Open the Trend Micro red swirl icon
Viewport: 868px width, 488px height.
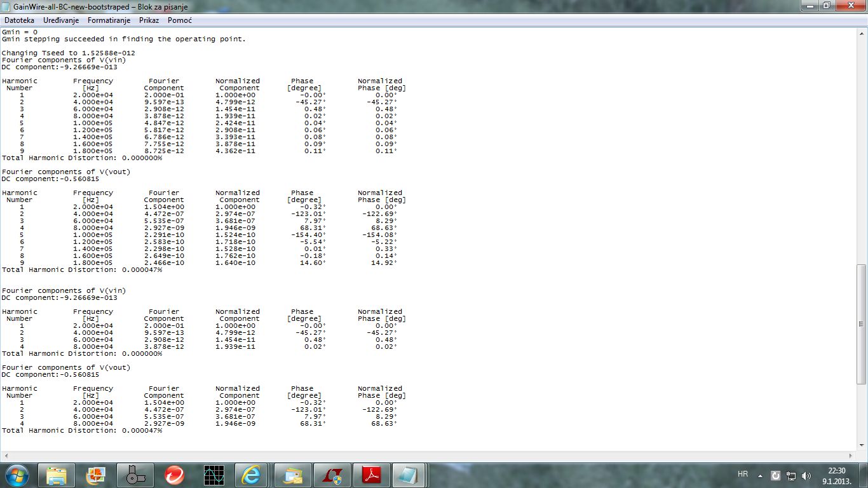[175, 475]
